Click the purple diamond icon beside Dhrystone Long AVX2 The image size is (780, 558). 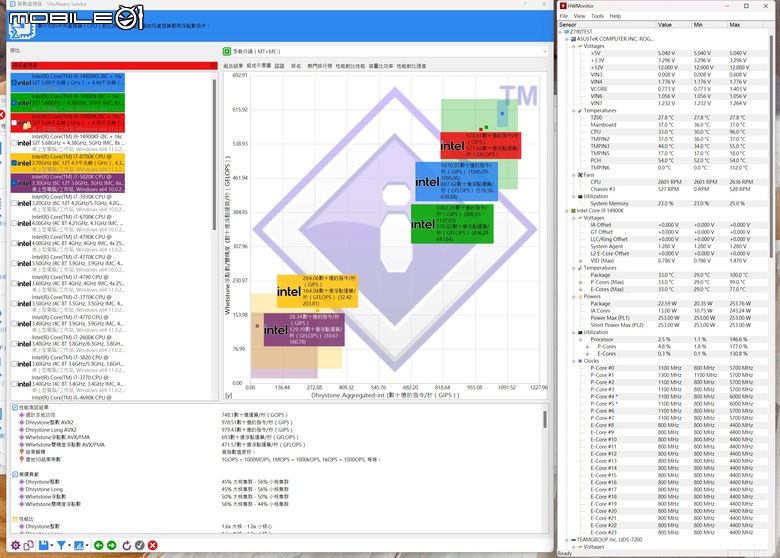click(x=21, y=430)
